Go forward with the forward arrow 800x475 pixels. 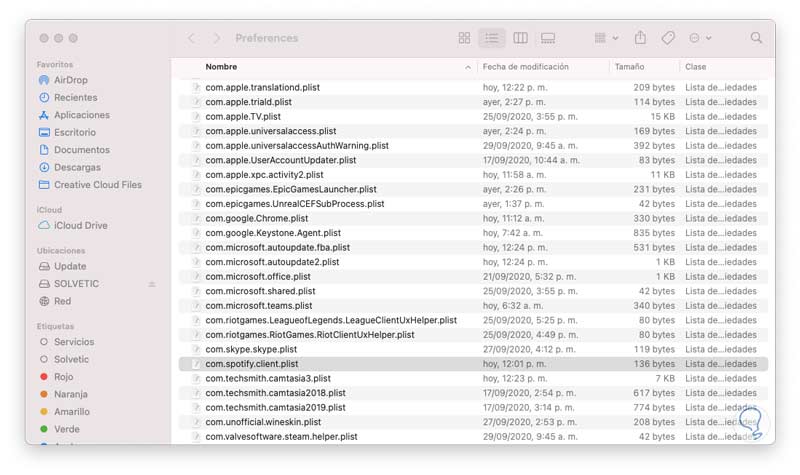tap(217, 38)
